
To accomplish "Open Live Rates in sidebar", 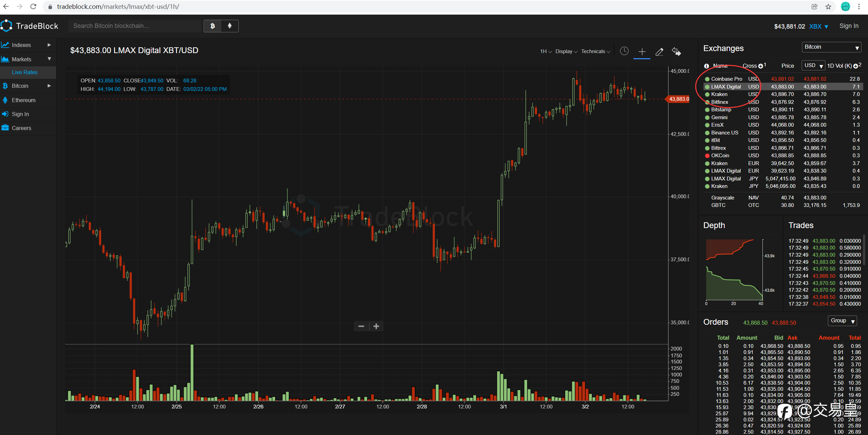I will pos(25,72).
